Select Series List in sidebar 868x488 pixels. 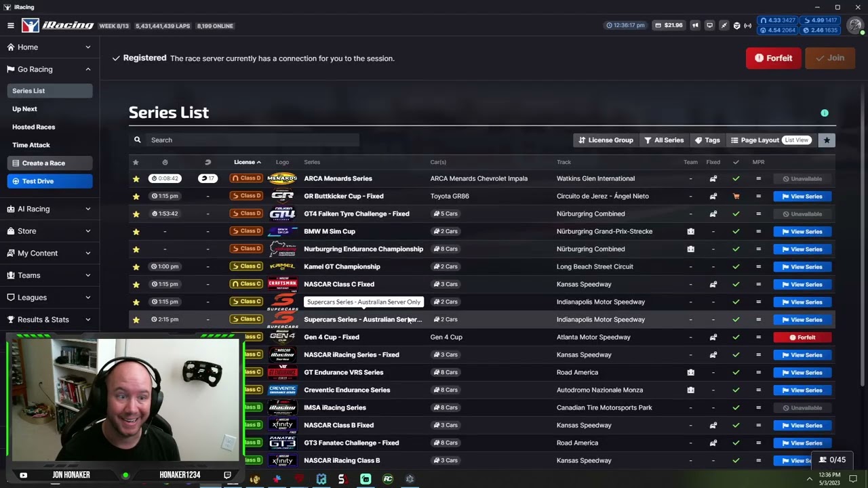pos(50,91)
